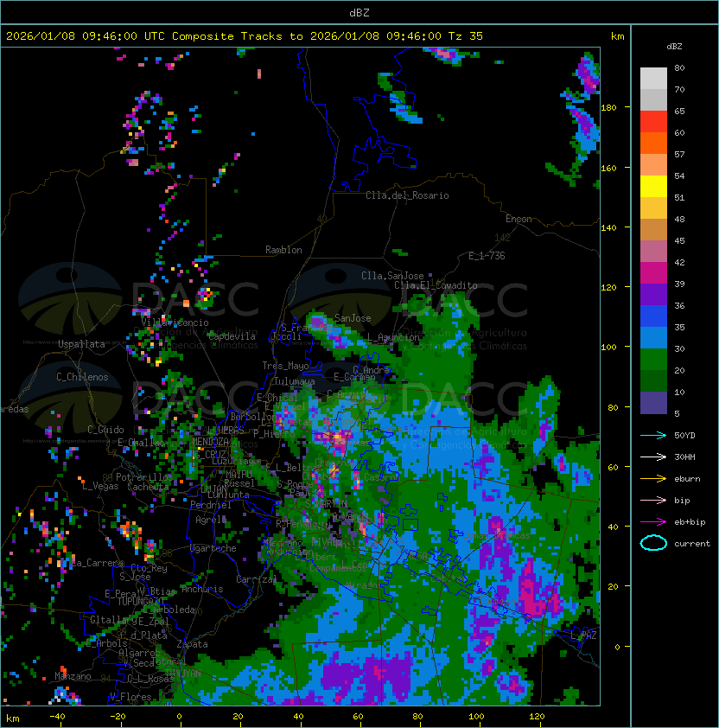719x728 pixels.
Task: Click the '54' value in dBZ legend
Action: pos(679,176)
